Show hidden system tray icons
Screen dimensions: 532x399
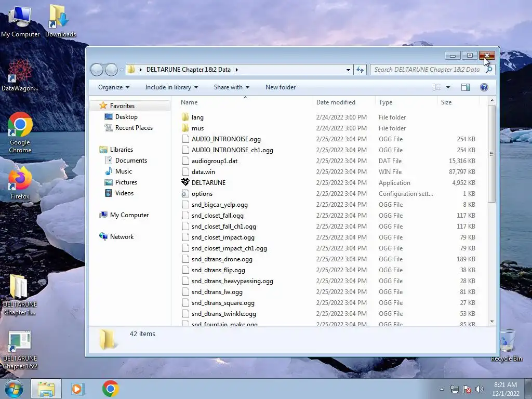point(442,389)
